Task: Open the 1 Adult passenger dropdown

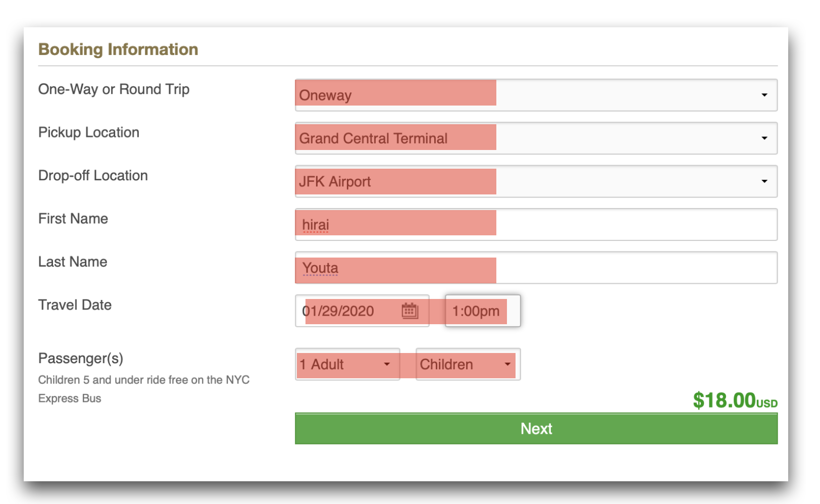Action: [347, 364]
